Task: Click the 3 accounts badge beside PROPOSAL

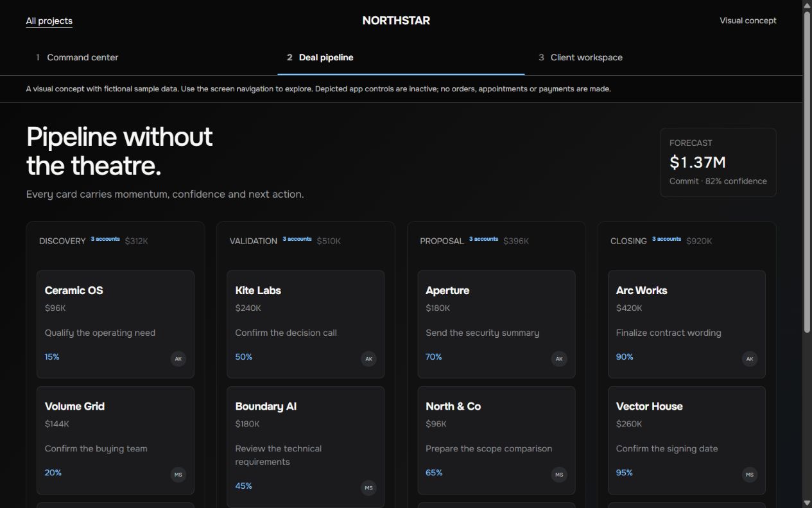Action: click(x=483, y=239)
